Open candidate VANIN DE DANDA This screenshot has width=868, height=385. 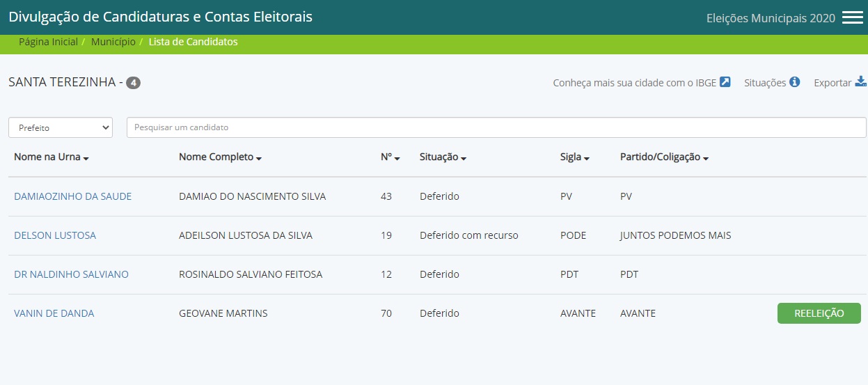tap(54, 313)
